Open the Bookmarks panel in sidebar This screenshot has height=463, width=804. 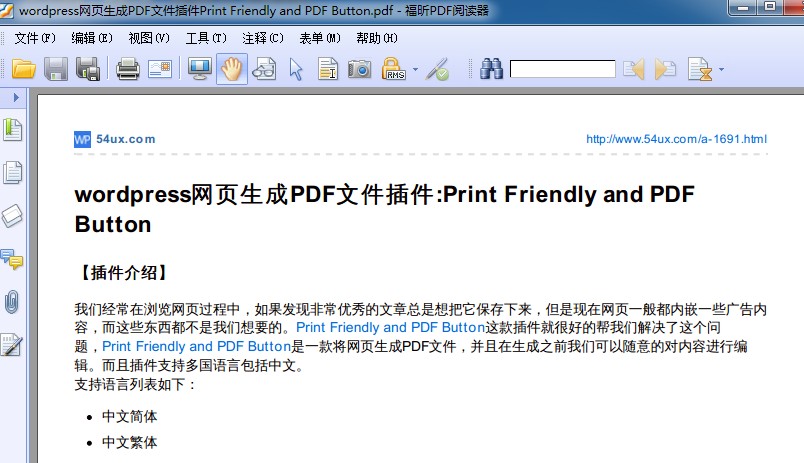[x=13, y=129]
